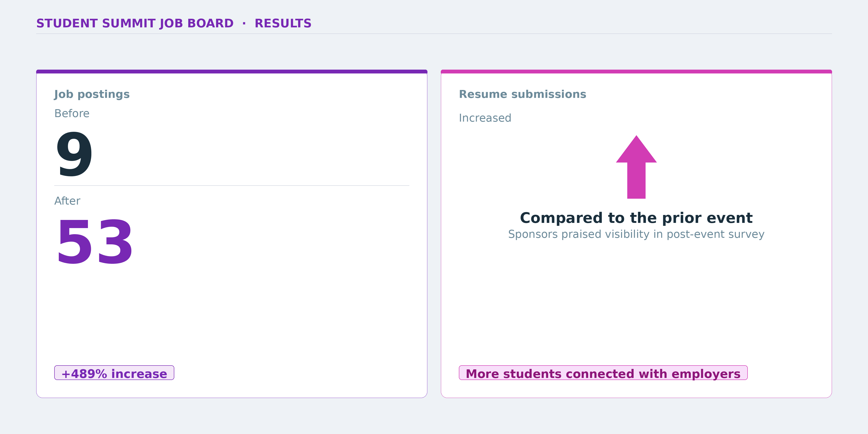Select the Sponsors praised visibility subtitle
Screen dimensions: 868x434
click(636, 234)
